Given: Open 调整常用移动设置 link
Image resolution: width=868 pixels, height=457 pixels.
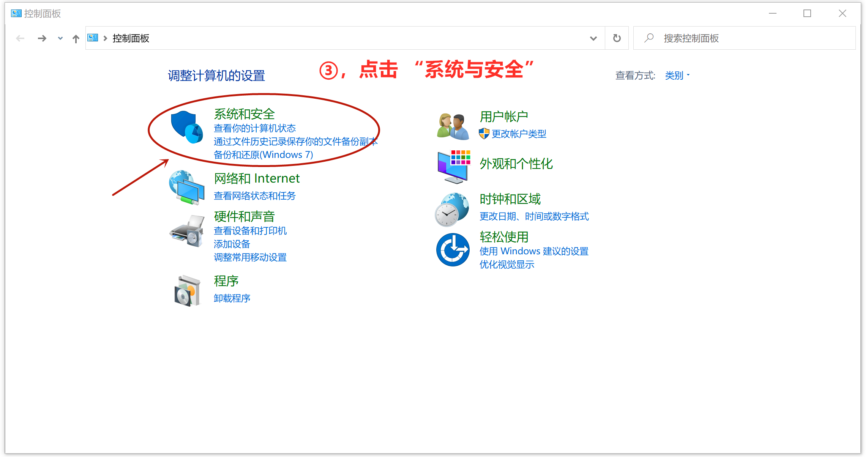Looking at the screenshot, I should [250, 257].
